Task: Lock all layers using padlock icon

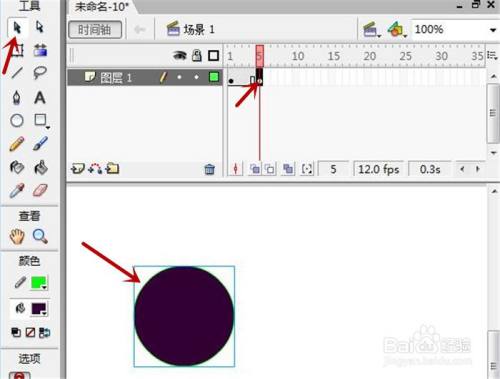Action: 197,55
